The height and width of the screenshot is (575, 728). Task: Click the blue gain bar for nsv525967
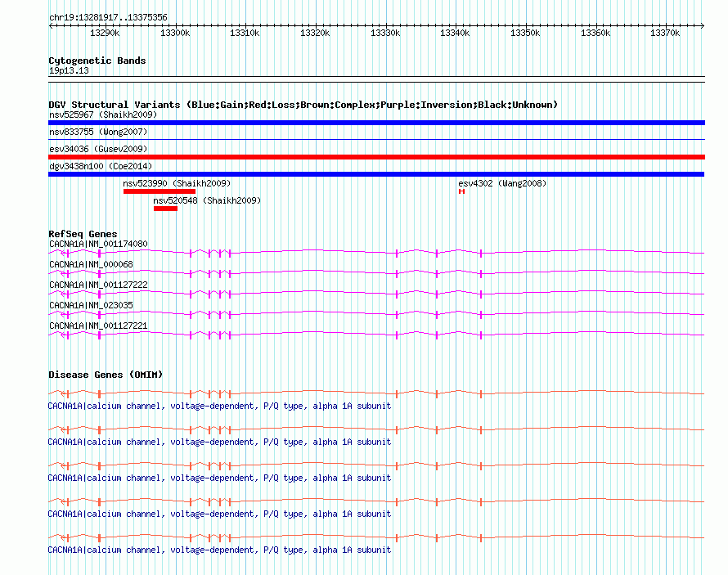tap(376, 123)
